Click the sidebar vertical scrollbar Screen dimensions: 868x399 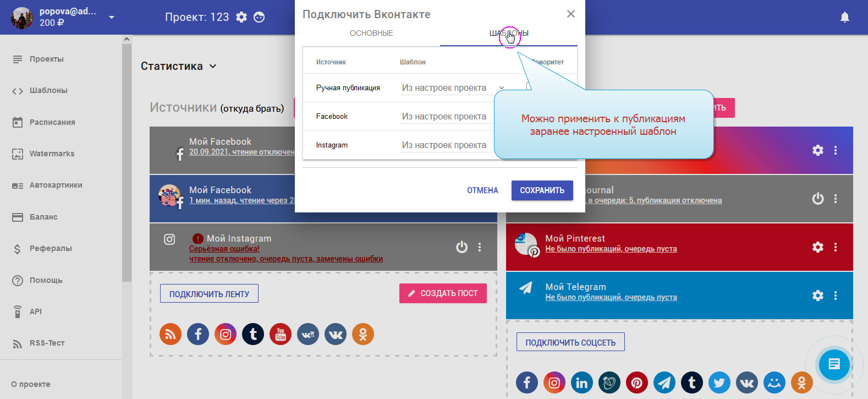click(127, 165)
